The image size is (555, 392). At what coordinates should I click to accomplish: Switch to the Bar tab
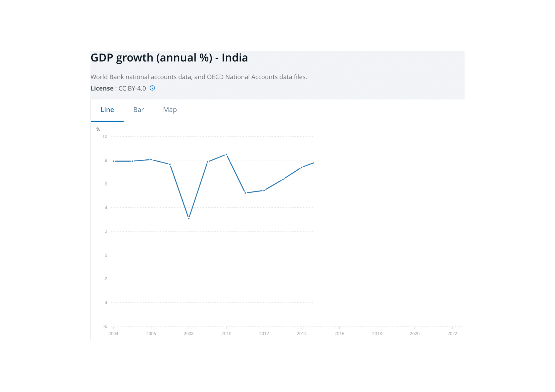[x=138, y=110]
